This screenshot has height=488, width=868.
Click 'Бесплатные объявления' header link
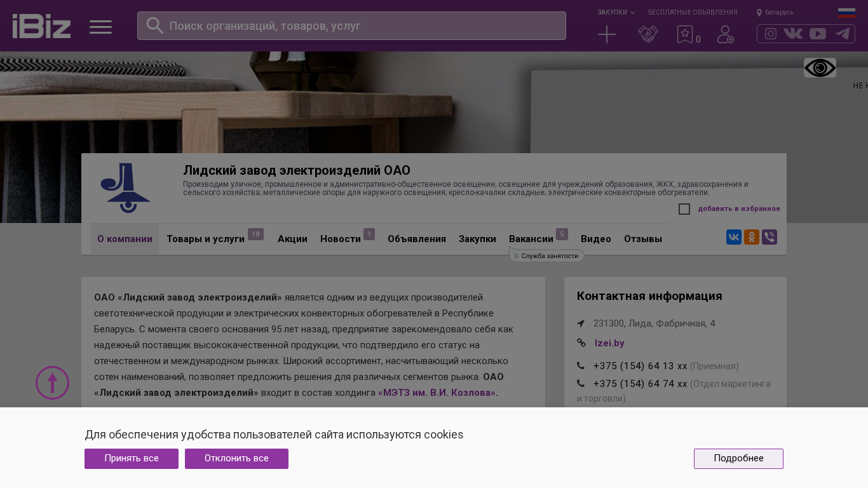(693, 13)
